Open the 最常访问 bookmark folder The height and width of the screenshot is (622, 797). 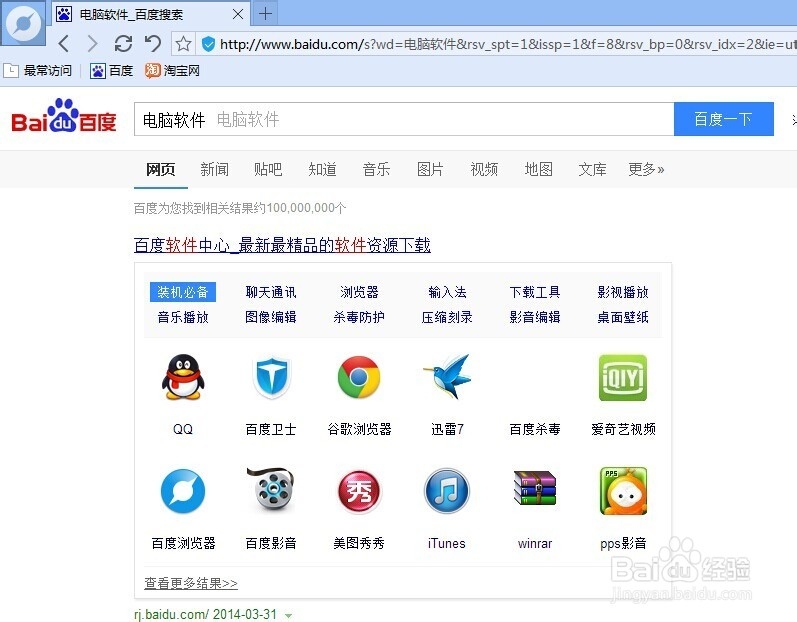coord(38,71)
